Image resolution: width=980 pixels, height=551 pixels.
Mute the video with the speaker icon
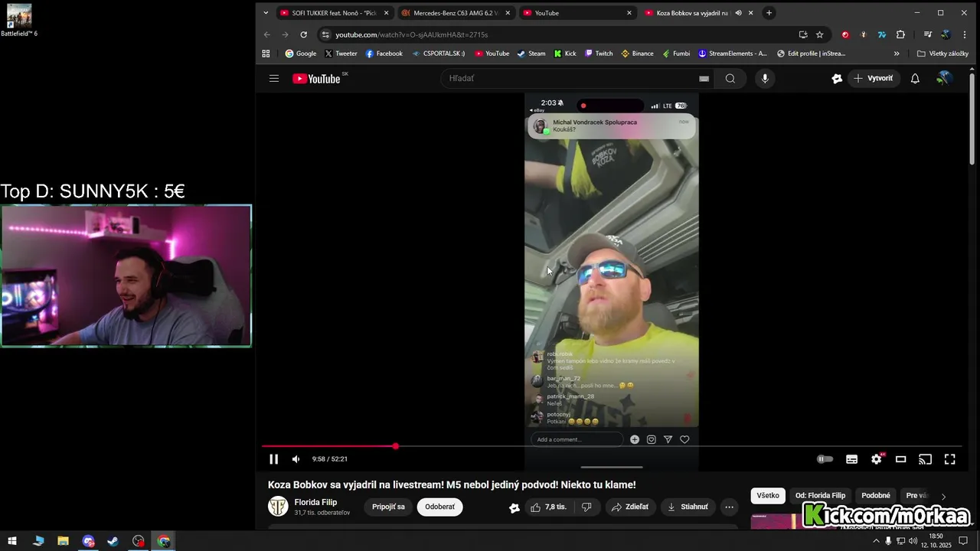click(296, 459)
